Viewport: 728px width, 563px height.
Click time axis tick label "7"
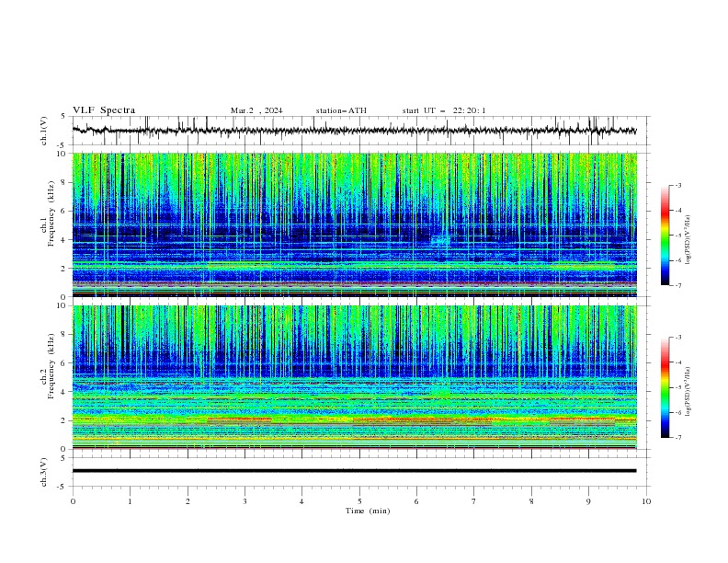point(474,501)
